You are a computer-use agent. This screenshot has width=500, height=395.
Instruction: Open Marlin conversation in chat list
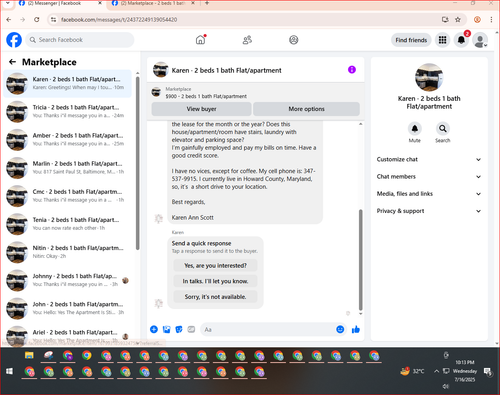tap(67, 168)
